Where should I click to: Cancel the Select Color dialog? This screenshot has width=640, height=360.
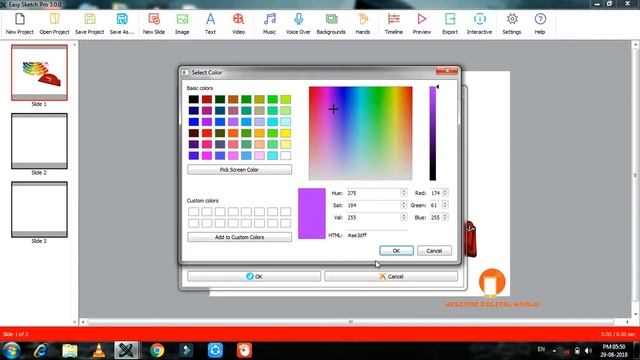[x=434, y=251]
